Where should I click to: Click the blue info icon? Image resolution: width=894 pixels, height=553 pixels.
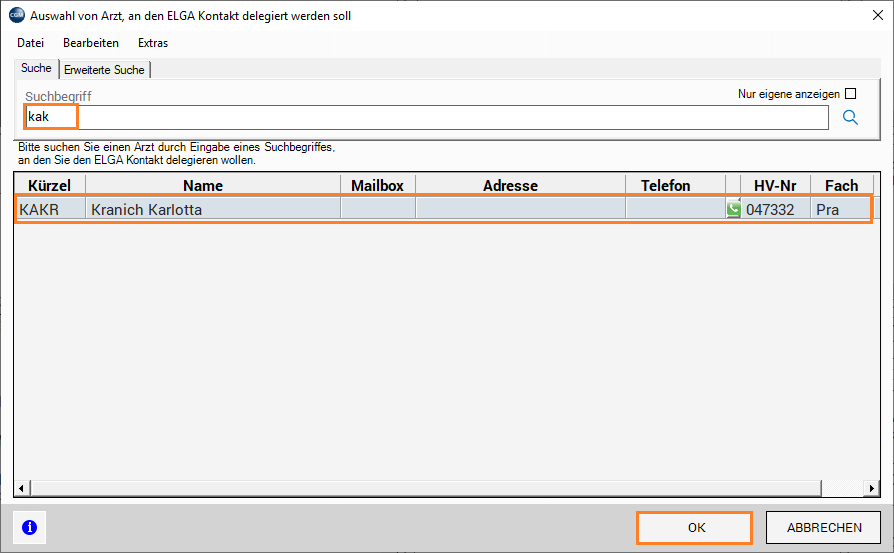pos(29,527)
